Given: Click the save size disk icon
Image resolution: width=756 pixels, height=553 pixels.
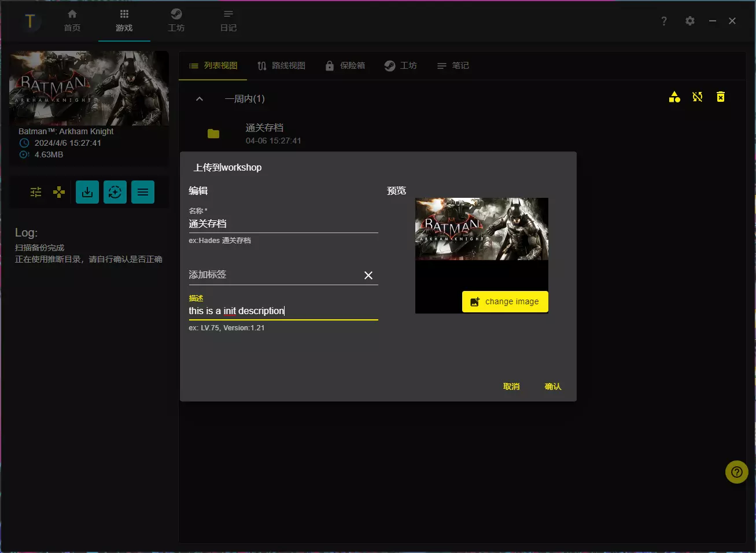Looking at the screenshot, I should click(24, 154).
